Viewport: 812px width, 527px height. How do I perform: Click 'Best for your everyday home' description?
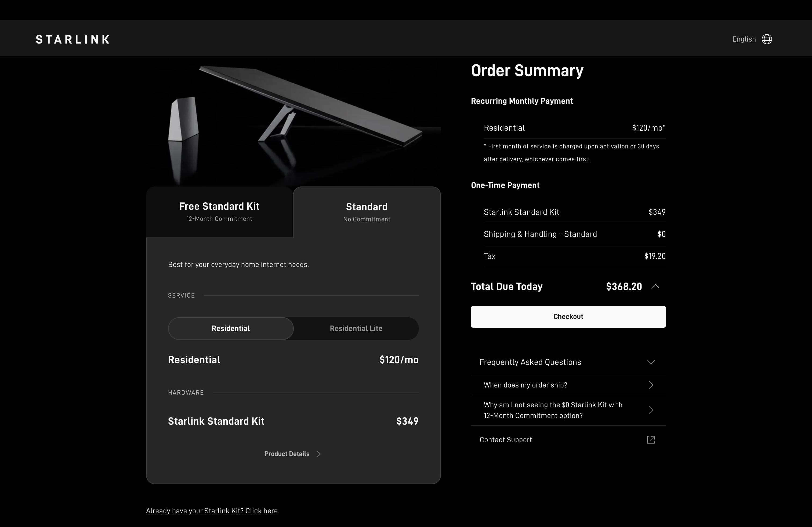[238, 265]
